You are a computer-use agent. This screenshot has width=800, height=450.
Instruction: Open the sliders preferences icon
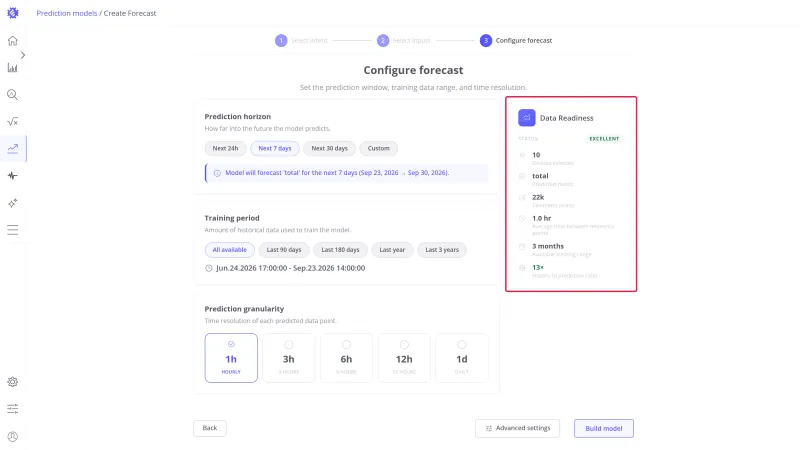tap(13, 409)
